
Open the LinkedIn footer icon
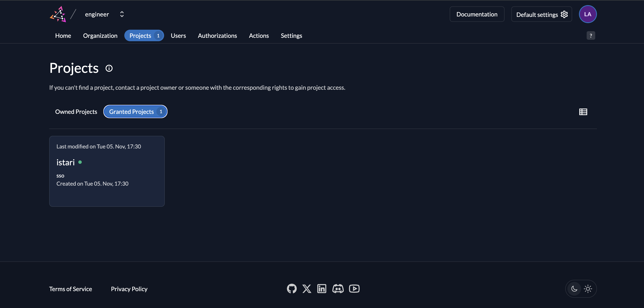tap(322, 289)
